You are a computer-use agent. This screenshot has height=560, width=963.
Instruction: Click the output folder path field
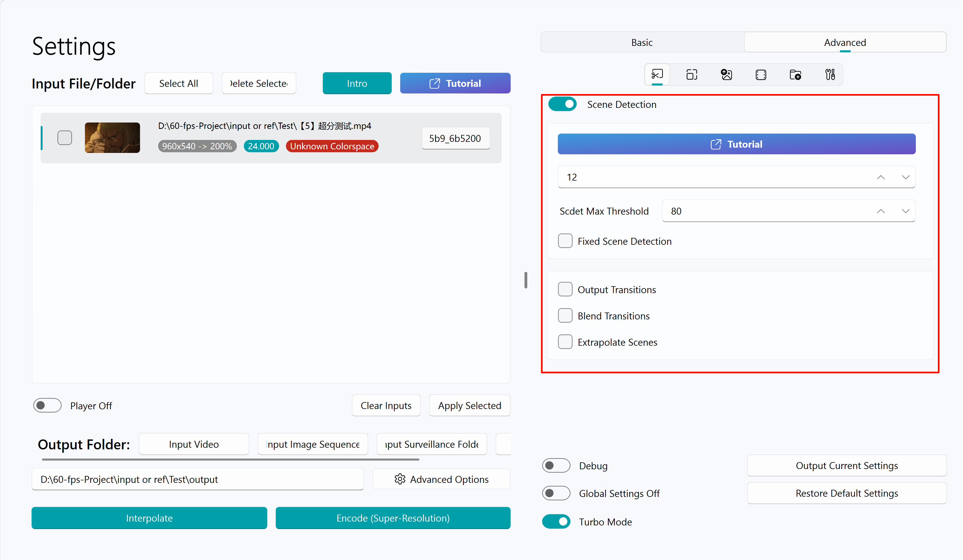click(x=197, y=480)
